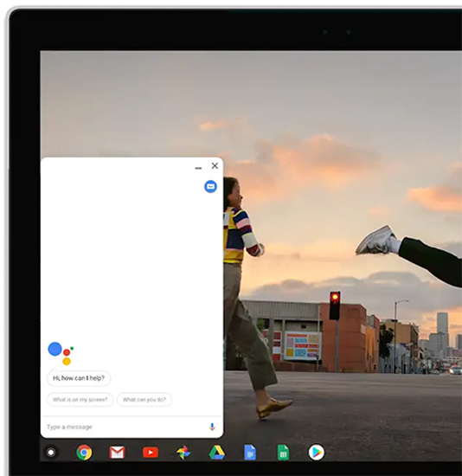Select the "What can you do?" chip

(x=144, y=400)
